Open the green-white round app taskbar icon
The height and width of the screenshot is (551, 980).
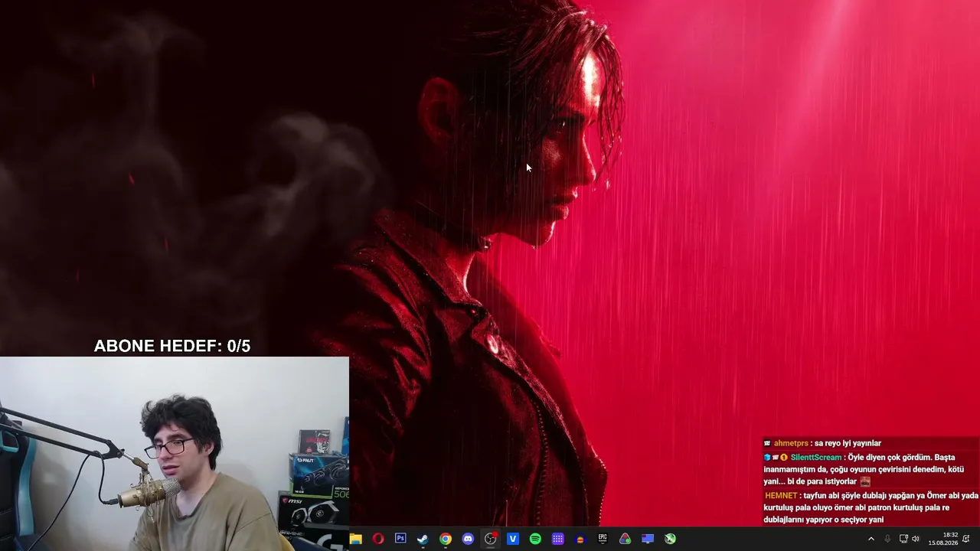pyautogui.click(x=670, y=539)
